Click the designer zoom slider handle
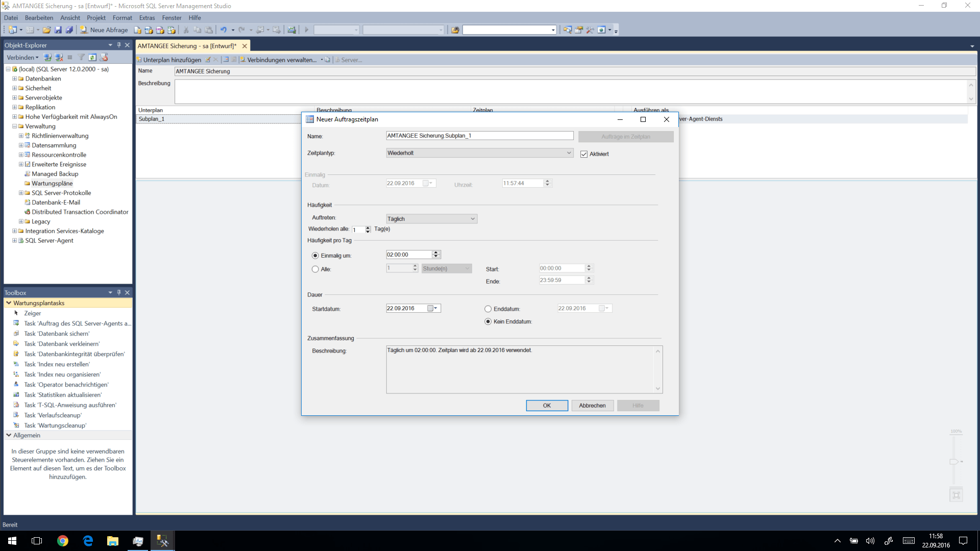The image size is (980, 551). (953, 462)
